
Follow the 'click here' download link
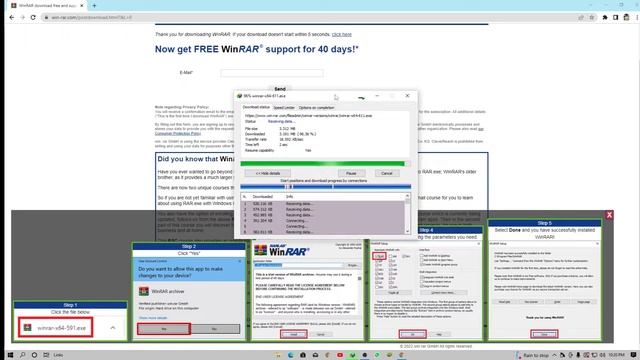click(342, 34)
